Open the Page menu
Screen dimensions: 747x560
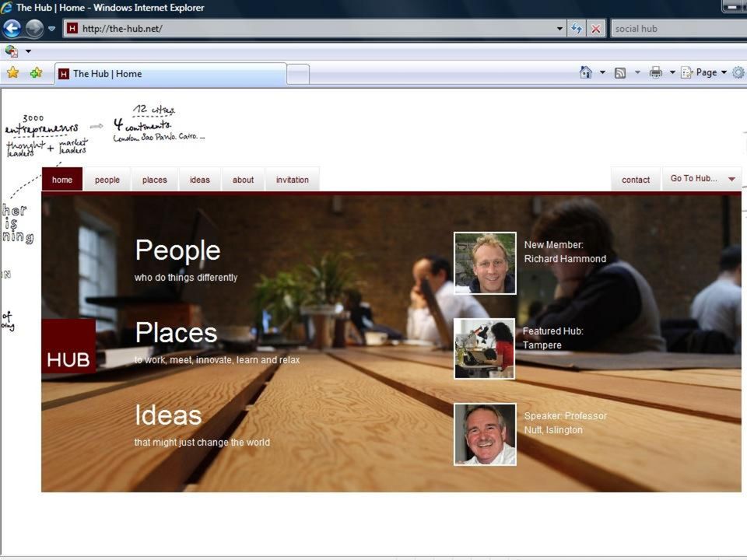coord(704,72)
